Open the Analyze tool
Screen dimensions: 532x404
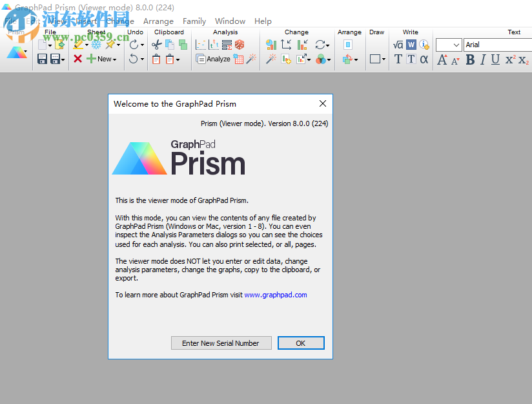point(214,59)
